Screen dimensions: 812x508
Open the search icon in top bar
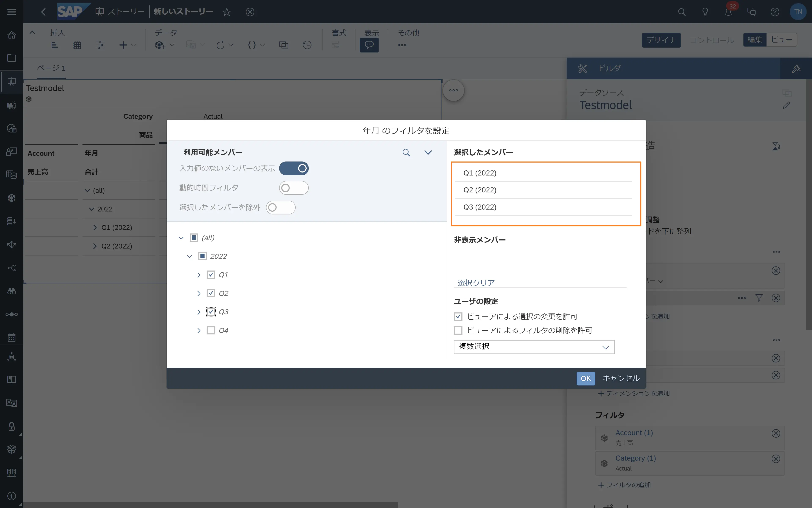[x=682, y=12]
